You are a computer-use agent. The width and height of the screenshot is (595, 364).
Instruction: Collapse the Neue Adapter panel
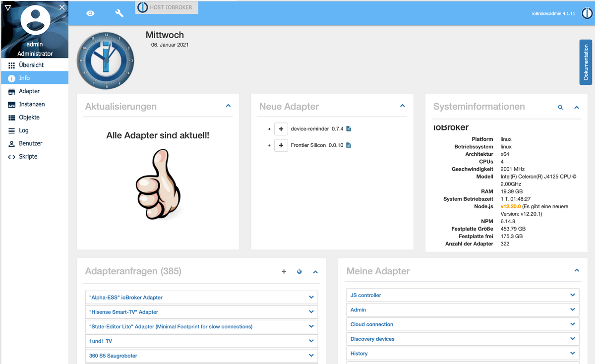point(403,106)
